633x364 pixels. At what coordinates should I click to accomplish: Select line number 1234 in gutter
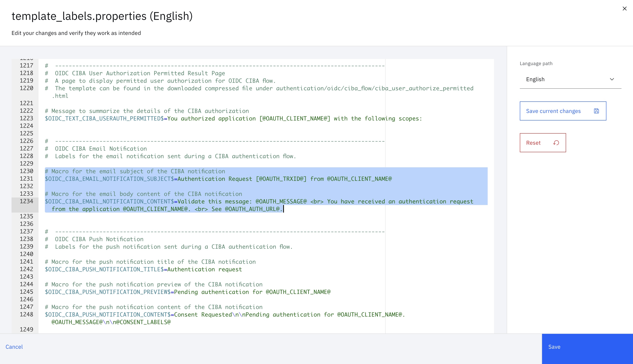[27, 201]
